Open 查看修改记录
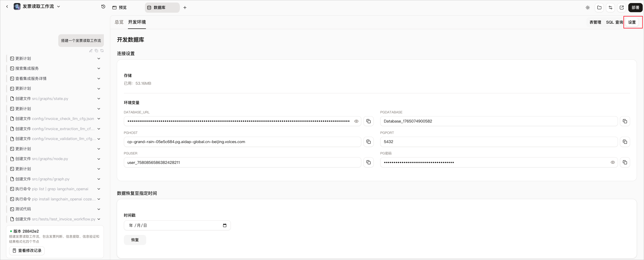644x260 pixels. pos(27,251)
